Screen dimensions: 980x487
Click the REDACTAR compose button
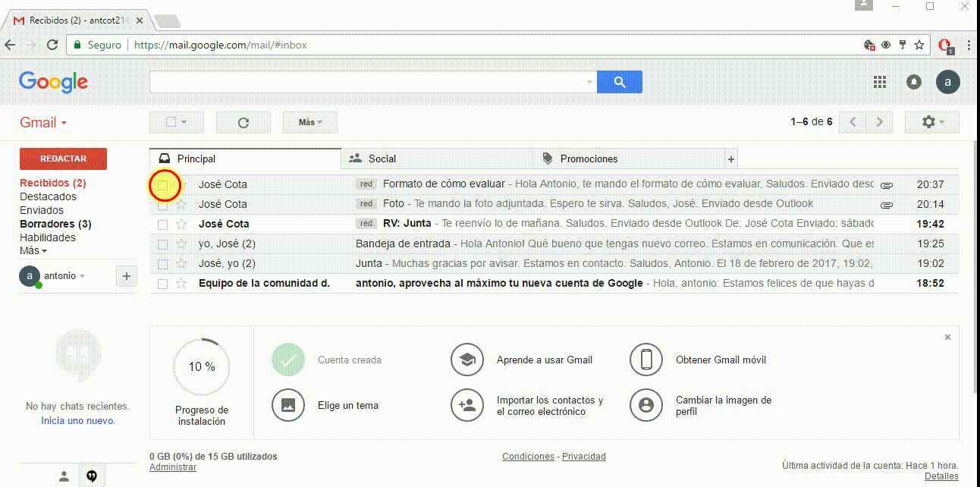[63, 159]
